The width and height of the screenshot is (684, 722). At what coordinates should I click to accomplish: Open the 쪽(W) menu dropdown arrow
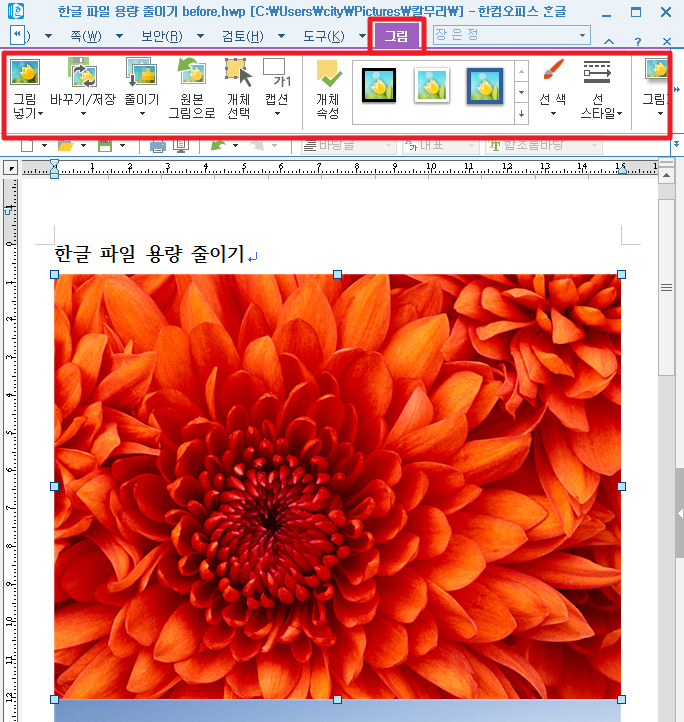[x=119, y=36]
